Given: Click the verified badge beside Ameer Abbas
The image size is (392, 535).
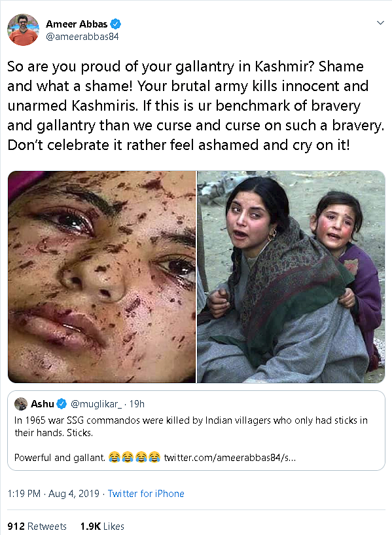Looking at the screenshot, I should (116, 24).
